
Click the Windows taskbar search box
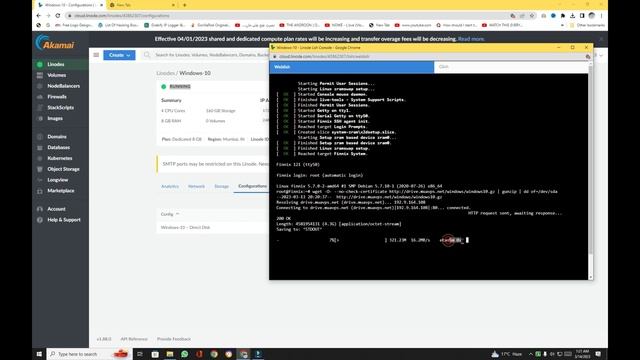[x=89, y=354]
